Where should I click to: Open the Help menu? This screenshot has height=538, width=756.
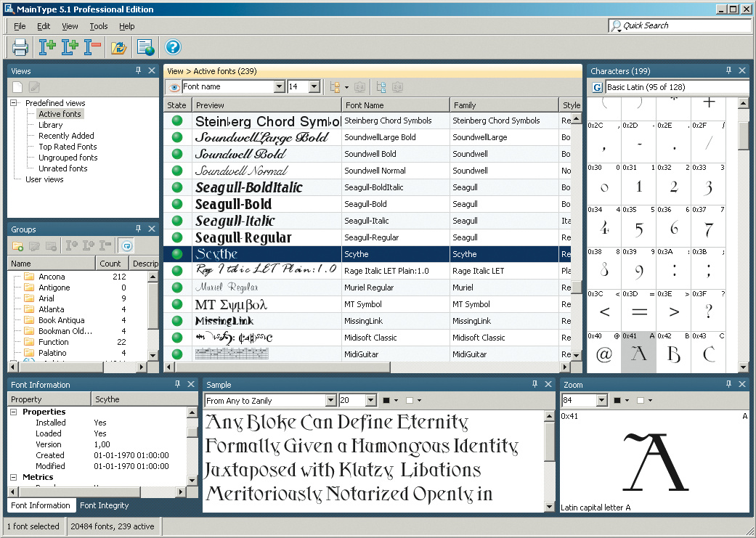click(x=127, y=26)
